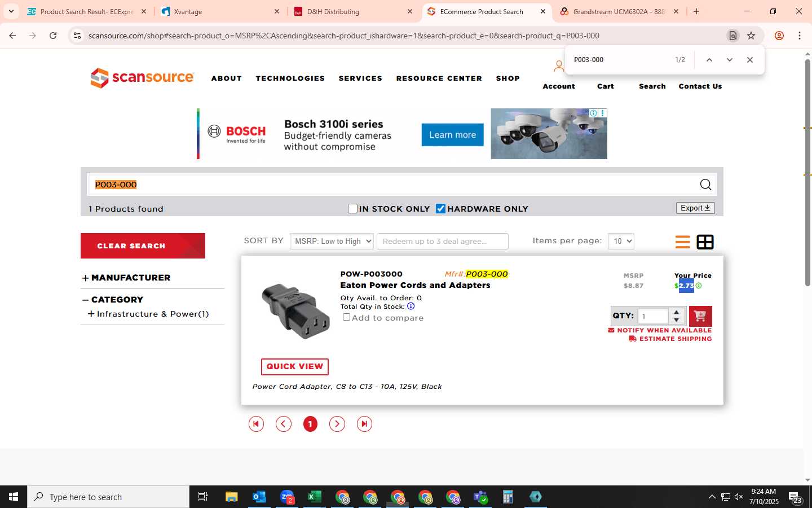The image size is (812, 508).
Task: Go to last page pagination icon
Action: (x=364, y=424)
